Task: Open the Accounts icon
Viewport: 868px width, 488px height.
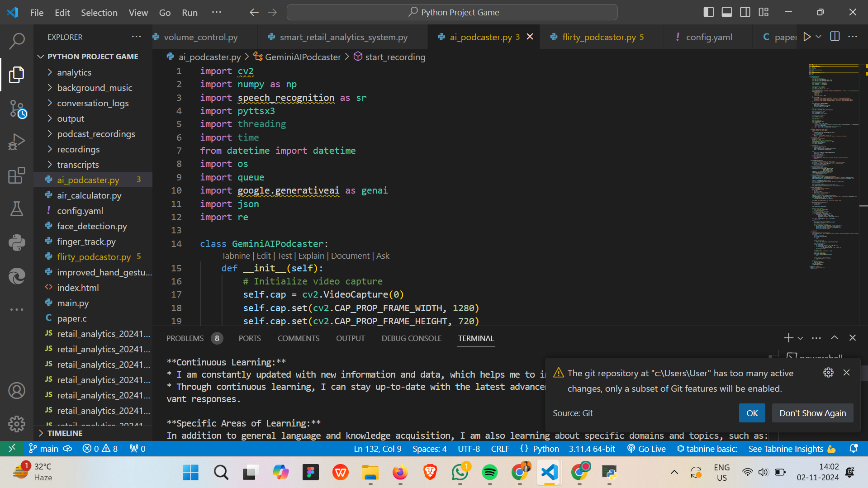Action: coord(17,390)
